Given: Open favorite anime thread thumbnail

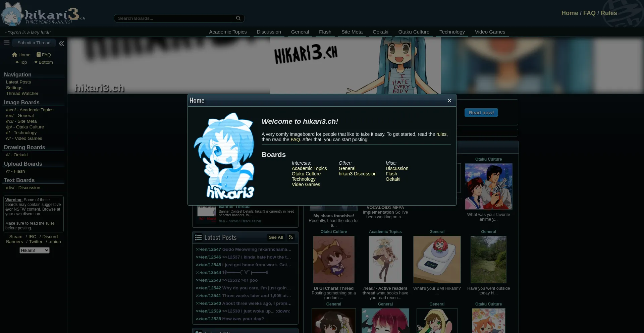Looking at the screenshot, I should coord(488,186).
